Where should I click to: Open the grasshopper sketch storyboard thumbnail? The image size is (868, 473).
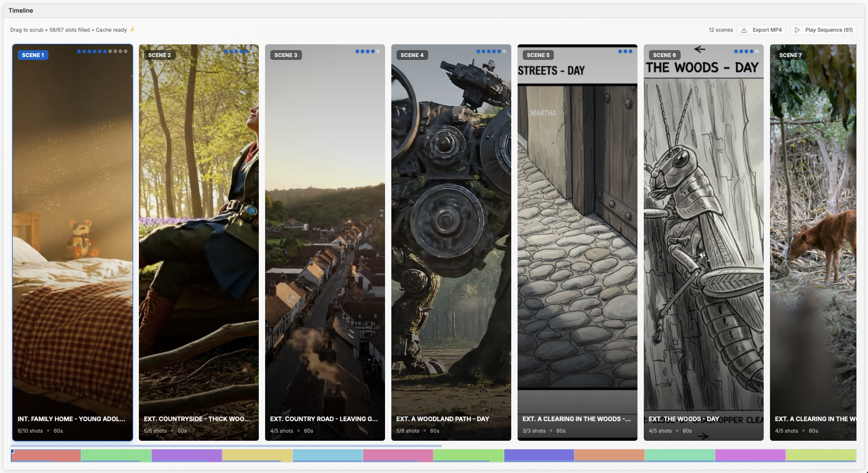coord(704,243)
